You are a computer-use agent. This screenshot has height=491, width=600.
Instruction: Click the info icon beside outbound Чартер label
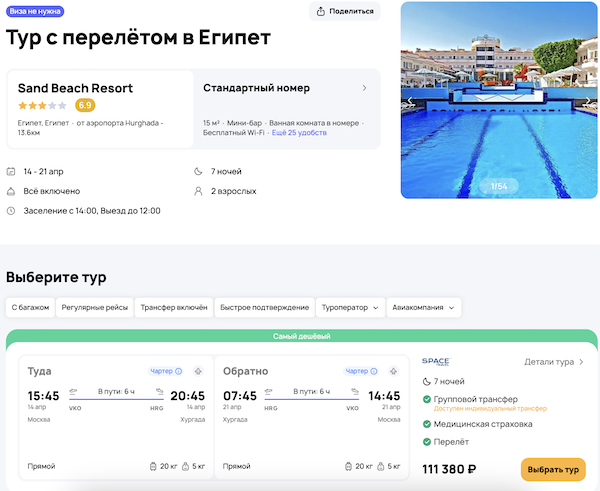coord(178,371)
